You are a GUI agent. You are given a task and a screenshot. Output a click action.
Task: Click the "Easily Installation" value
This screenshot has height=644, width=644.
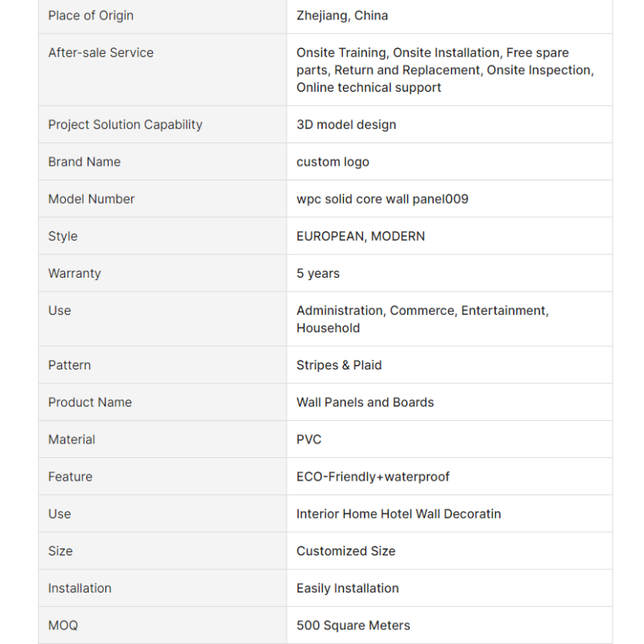click(348, 588)
